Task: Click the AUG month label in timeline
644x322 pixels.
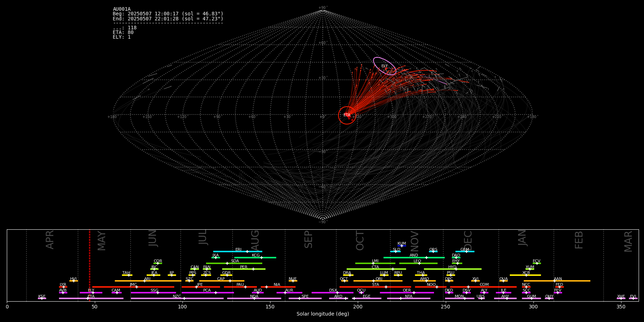Action: (x=255, y=240)
